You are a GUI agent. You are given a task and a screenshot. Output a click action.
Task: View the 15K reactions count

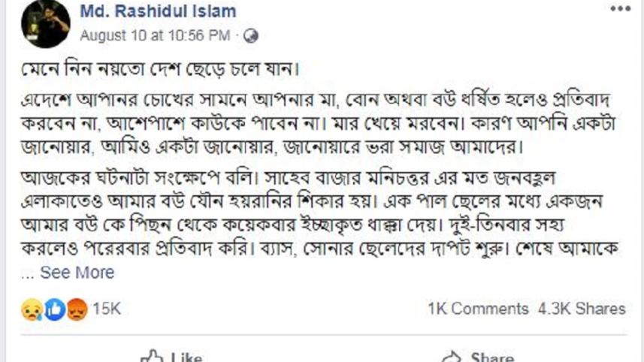(x=107, y=309)
